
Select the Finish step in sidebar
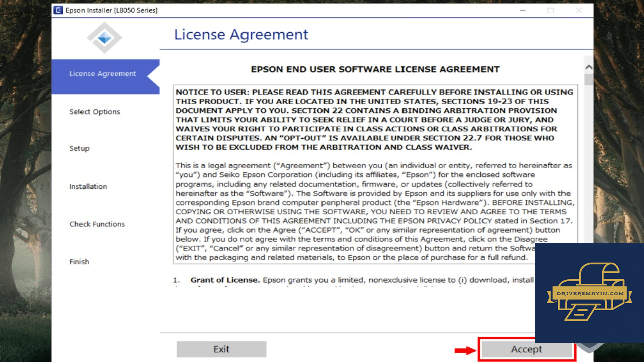79,262
